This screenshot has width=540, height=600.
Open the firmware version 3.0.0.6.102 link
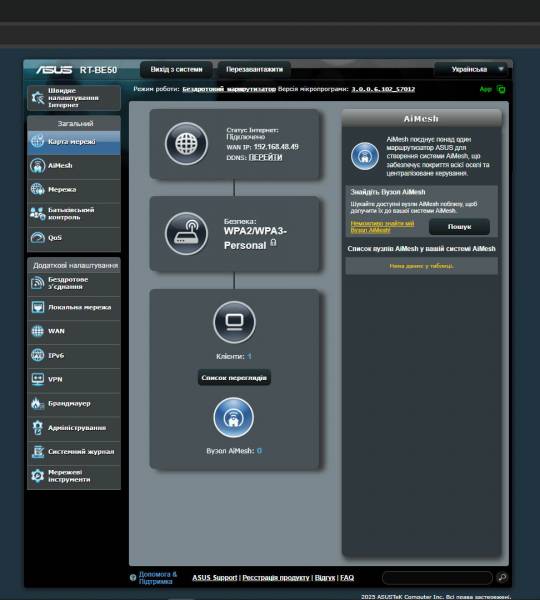pyautogui.click(x=383, y=89)
